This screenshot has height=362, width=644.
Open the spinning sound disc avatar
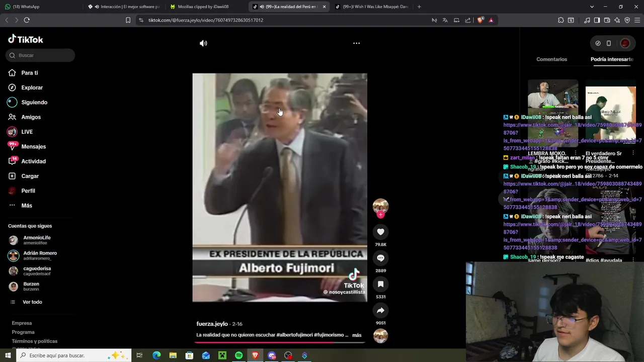click(380, 335)
